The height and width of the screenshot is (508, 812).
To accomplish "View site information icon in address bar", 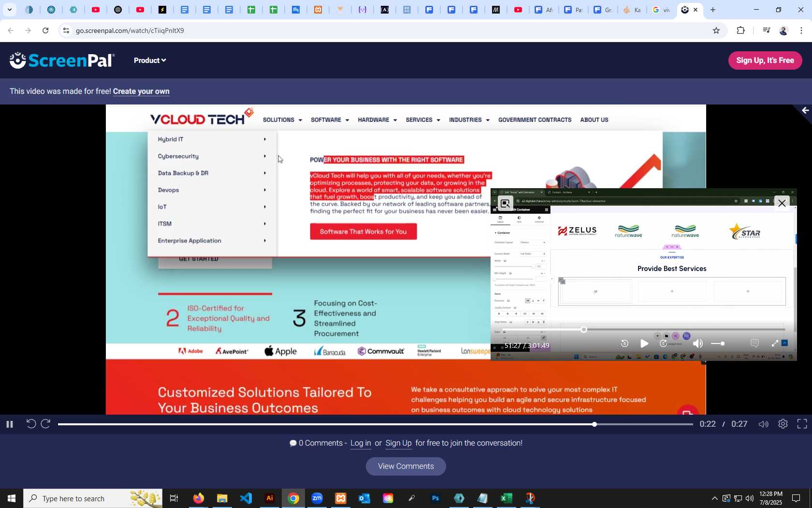I will point(66,30).
